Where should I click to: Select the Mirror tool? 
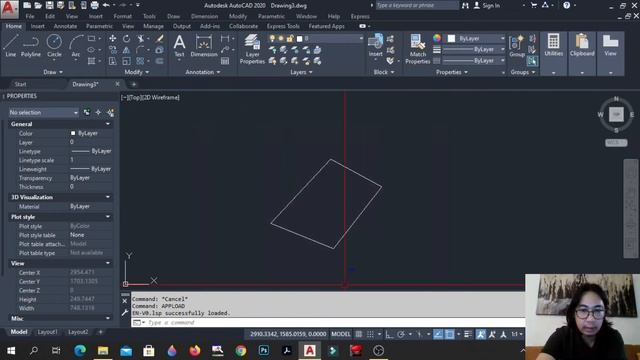coord(127,50)
